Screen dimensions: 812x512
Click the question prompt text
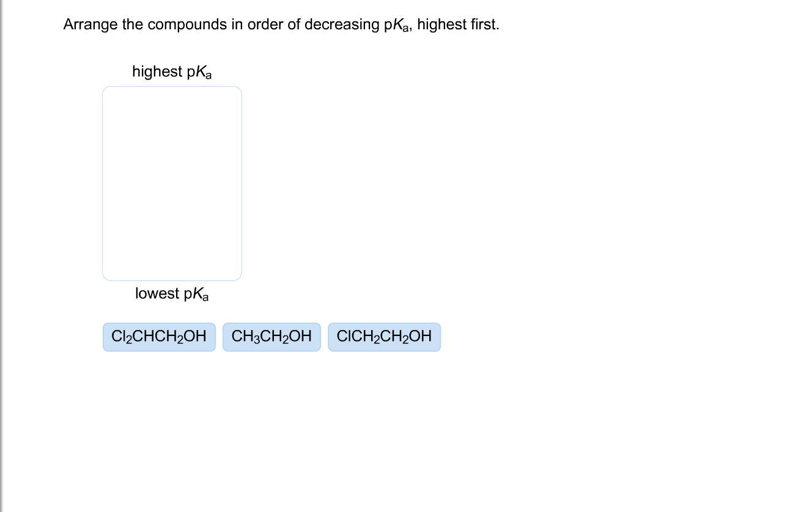point(281,24)
